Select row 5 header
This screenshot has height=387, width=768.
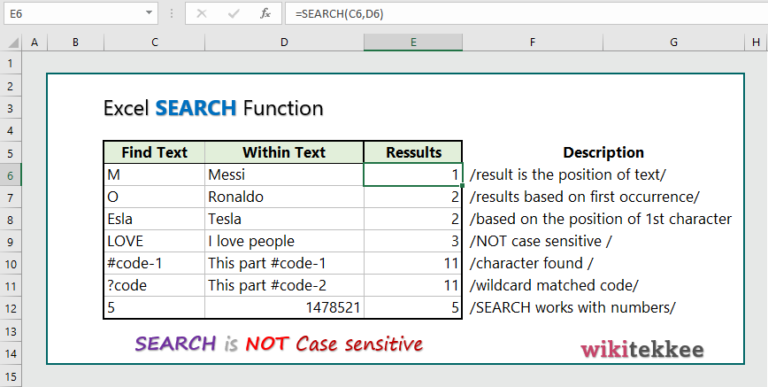(11, 153)
